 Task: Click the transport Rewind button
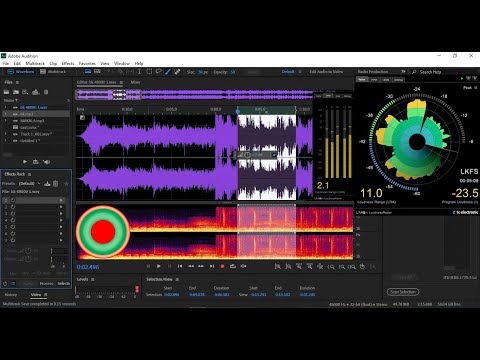pos(191,266)
